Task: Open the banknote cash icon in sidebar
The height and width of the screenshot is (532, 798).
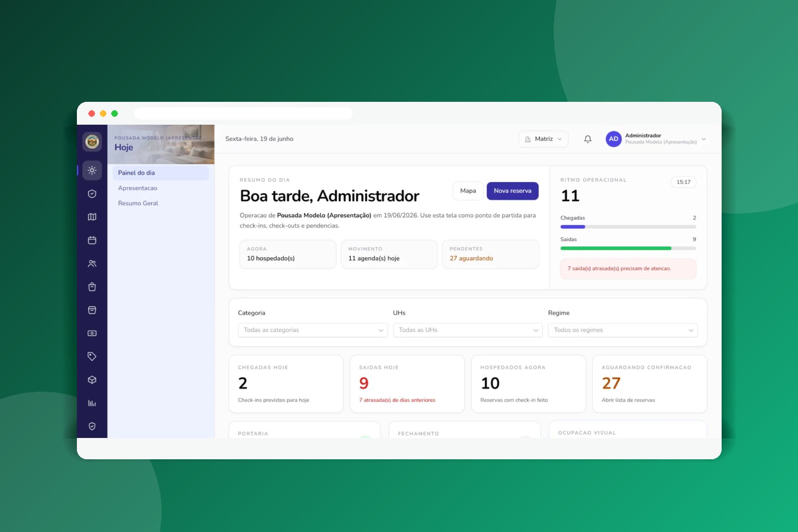Action: coord(92,333)
